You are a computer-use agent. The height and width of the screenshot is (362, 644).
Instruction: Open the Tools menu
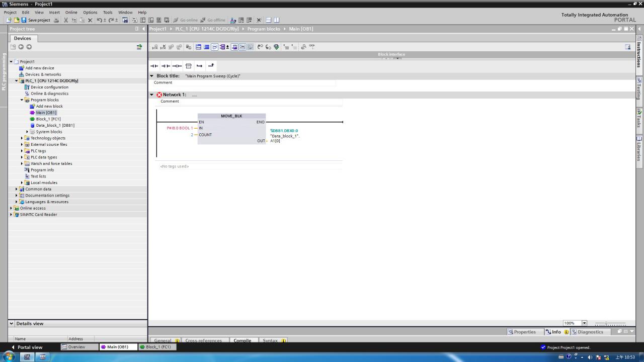[108, 13]
